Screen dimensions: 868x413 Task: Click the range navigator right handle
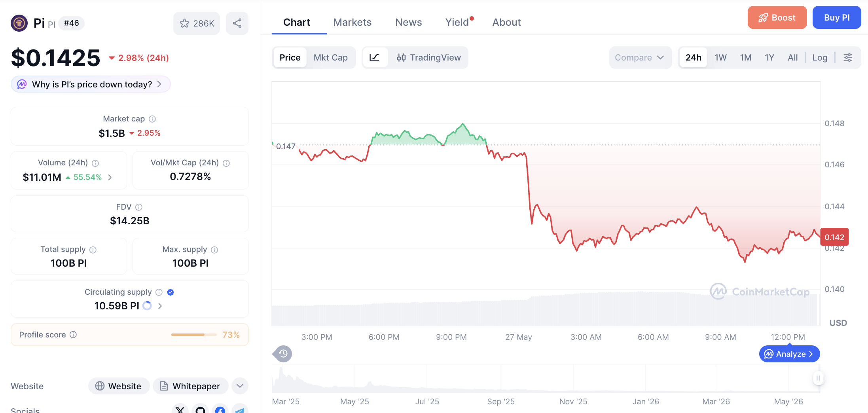coord(818,378)
